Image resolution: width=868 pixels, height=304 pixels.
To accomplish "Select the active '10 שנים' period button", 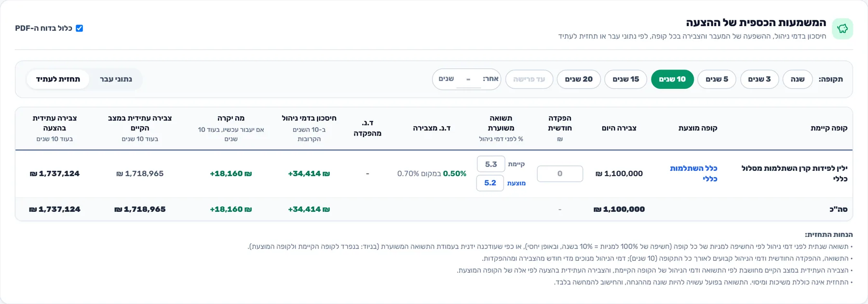I will click(x=672, y=79).
